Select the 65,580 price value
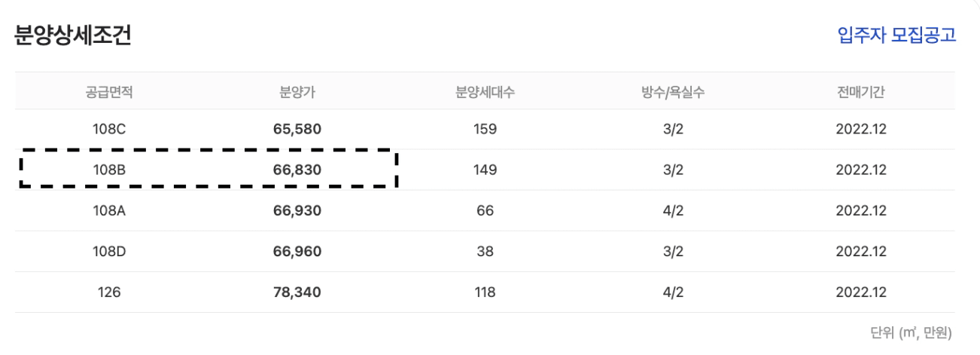Image resolution: width=980 pixels, height=355 pixels. tap(297, 129)
